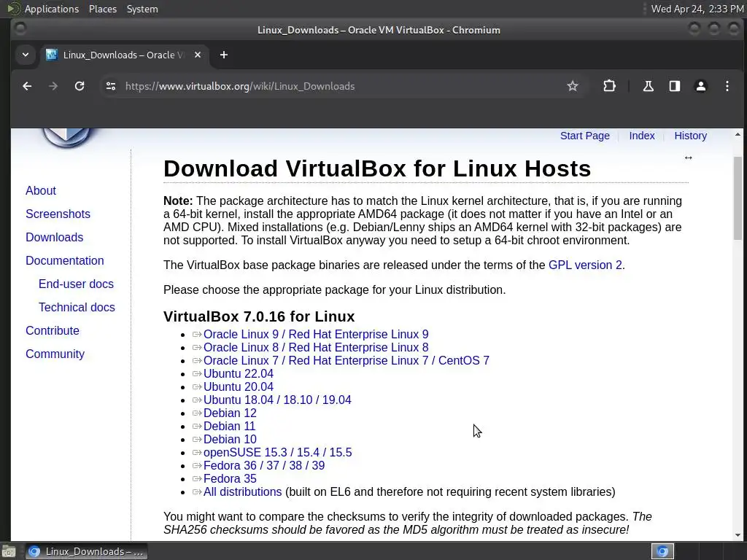The height and width of the screenshot is (560, 747).
Task: Download the Debian 11 package
Action: click(229, 426)
